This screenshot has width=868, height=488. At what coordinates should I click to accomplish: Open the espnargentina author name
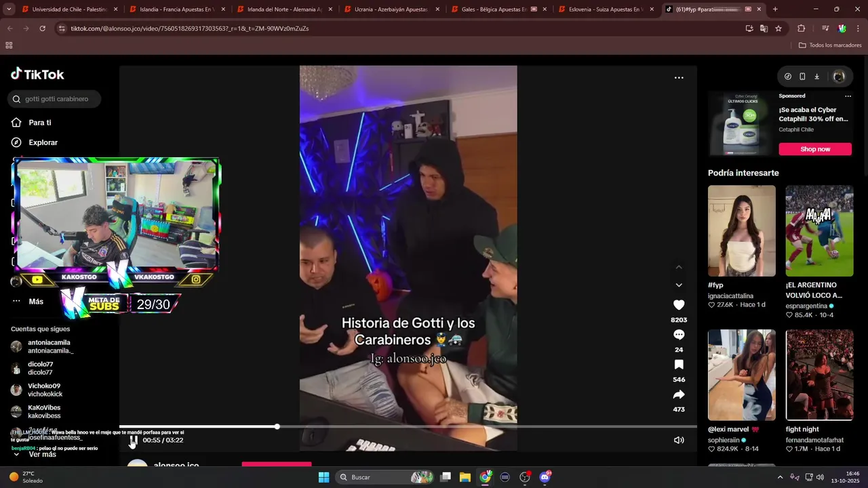coord(806,306)
